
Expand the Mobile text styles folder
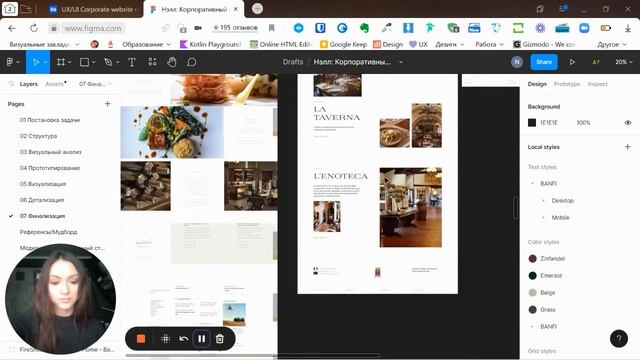click(x=543, y=218)
